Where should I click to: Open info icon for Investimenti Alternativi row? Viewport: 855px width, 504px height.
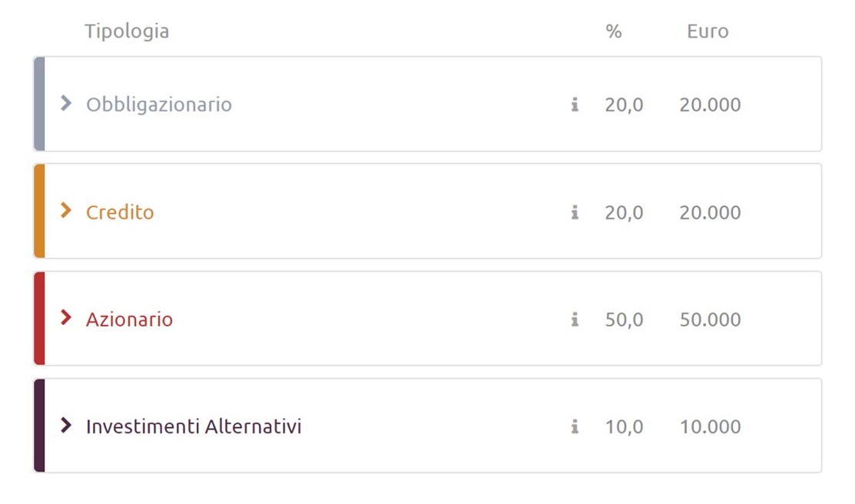pyautogui.click(x=575, y=426)
